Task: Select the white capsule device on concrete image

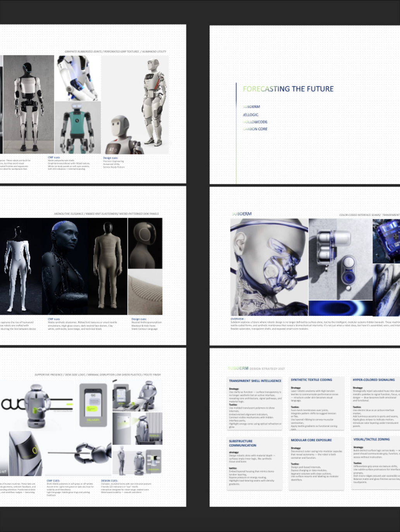Action: [x=340, y=259]
